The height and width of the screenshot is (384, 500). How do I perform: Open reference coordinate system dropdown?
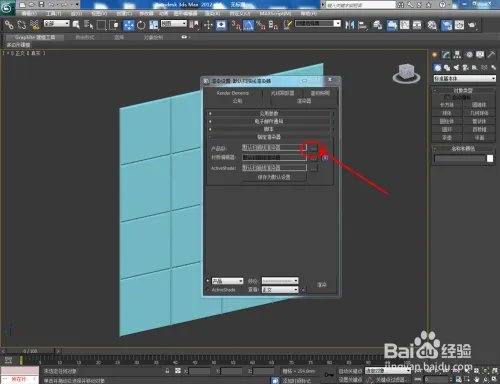click(174, 24)
